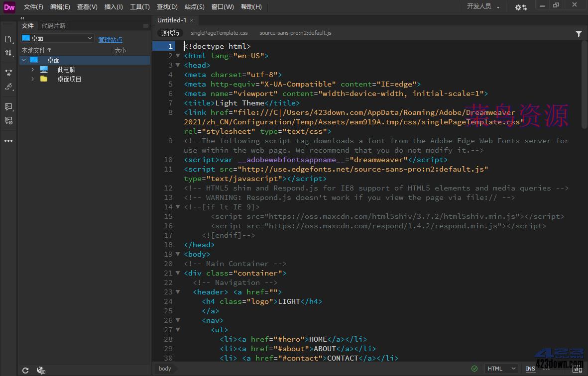588x376 pixels.
Task: Click the filter funnel icon above the code
Action: (579, 33)
